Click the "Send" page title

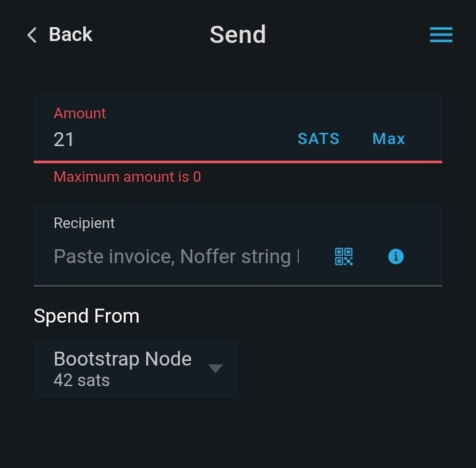tap(237, 34)
